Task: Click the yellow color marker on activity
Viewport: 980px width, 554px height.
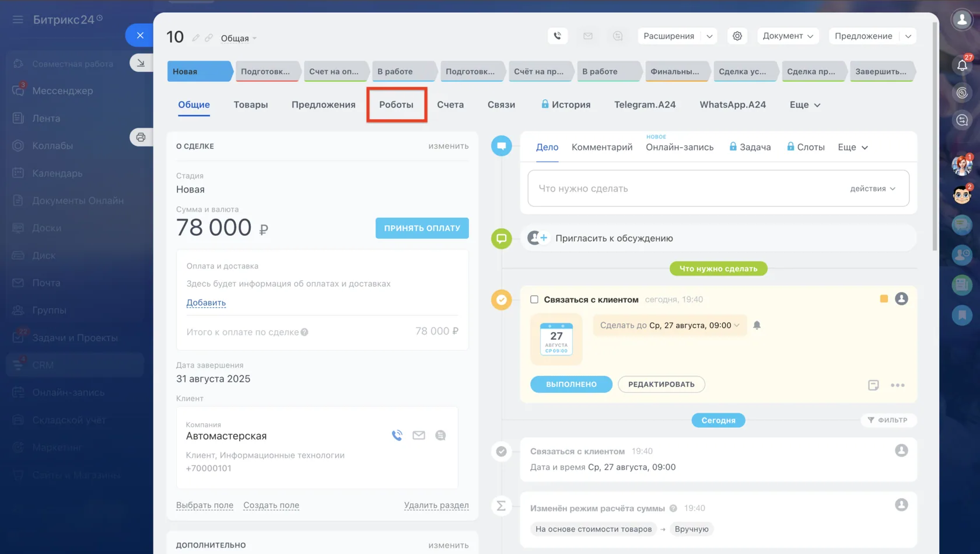Action: point(884,299)
